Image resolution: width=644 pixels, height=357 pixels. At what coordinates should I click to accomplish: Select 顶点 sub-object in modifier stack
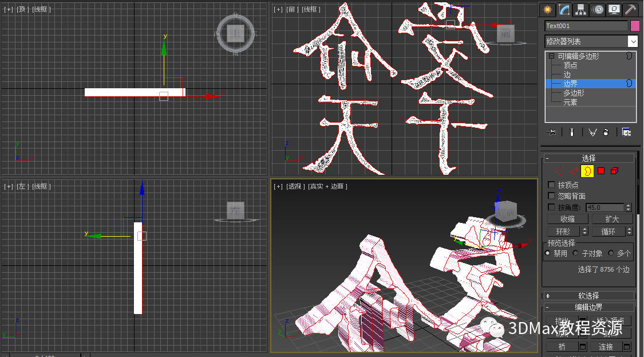[570, 65]
